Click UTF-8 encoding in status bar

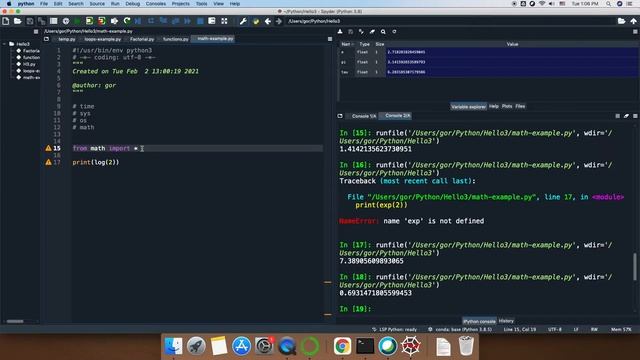pos(555,329)
